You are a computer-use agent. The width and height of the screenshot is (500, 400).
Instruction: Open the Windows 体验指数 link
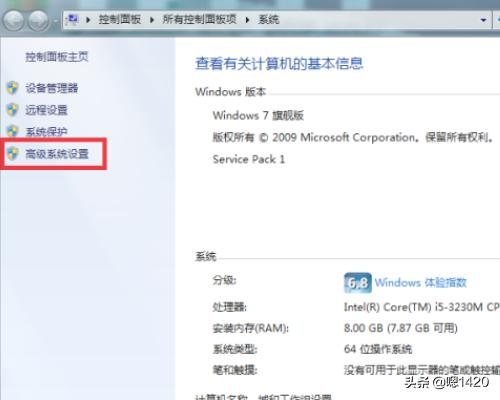[421, 283]
